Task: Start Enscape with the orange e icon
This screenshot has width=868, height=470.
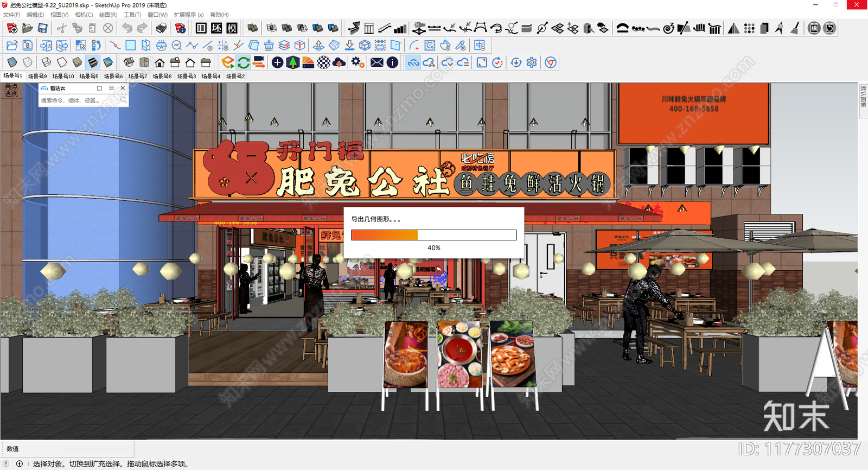Action: point(228,62)
